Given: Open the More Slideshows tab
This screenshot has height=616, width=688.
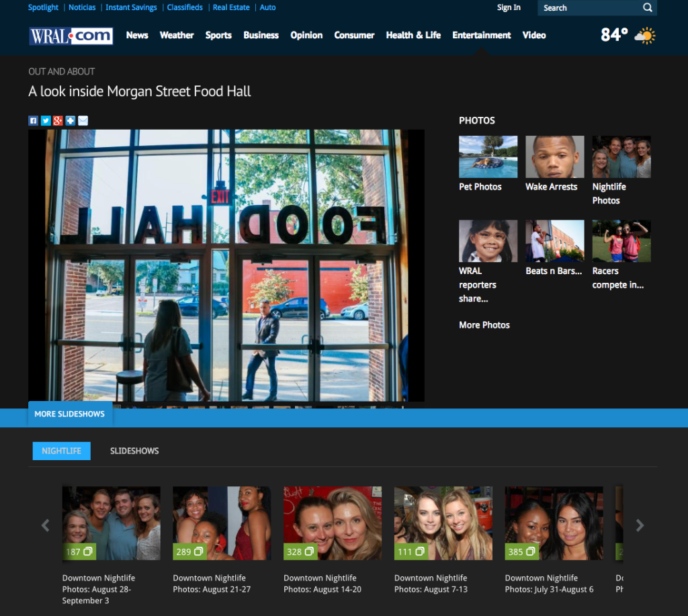Looking at the screenshot, I should [70, 414].
